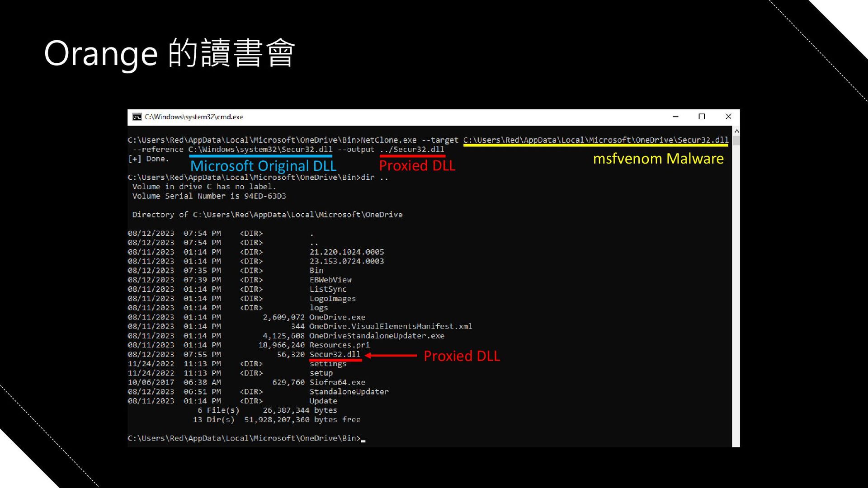The width and height of the screenshot is (868, 488).
Task: Click the yellow-underlined --target Secur32.dll path
Action: point(596,140)
